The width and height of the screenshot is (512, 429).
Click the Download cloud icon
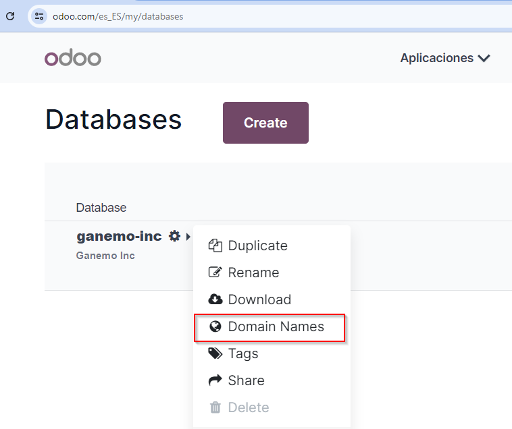(215, 299)
